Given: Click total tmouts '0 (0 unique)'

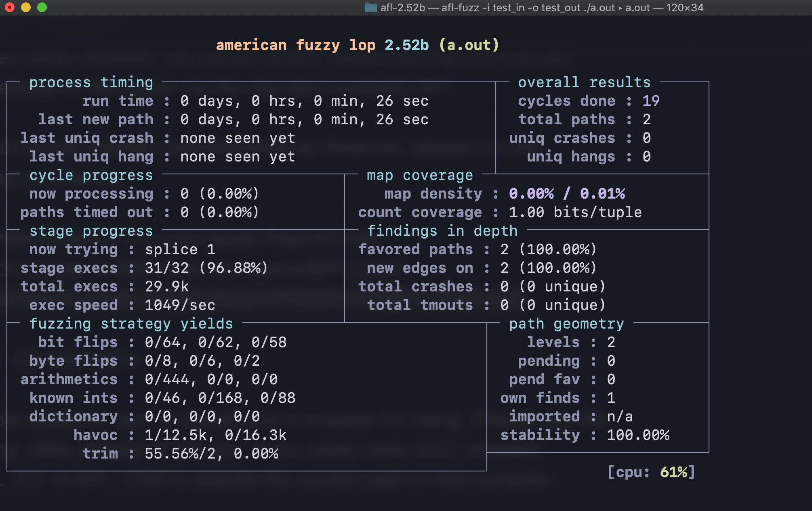Looking at the screenshot, I should 553,305.
